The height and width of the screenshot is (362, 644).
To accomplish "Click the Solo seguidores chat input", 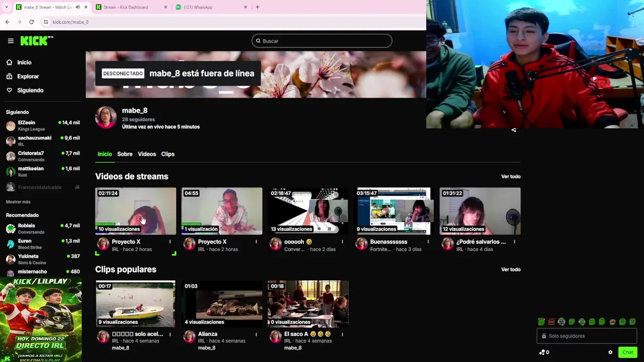I will click(x=587, y=336).
